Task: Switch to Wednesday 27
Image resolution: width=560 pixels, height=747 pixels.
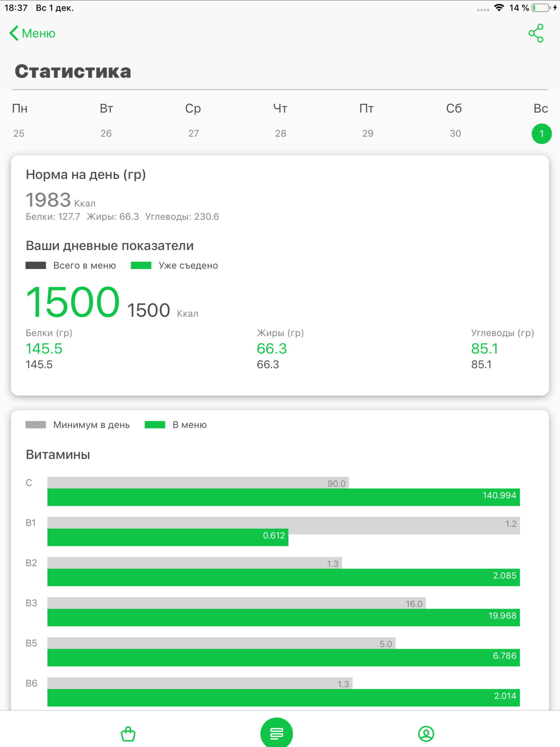Action: point(194,133)
